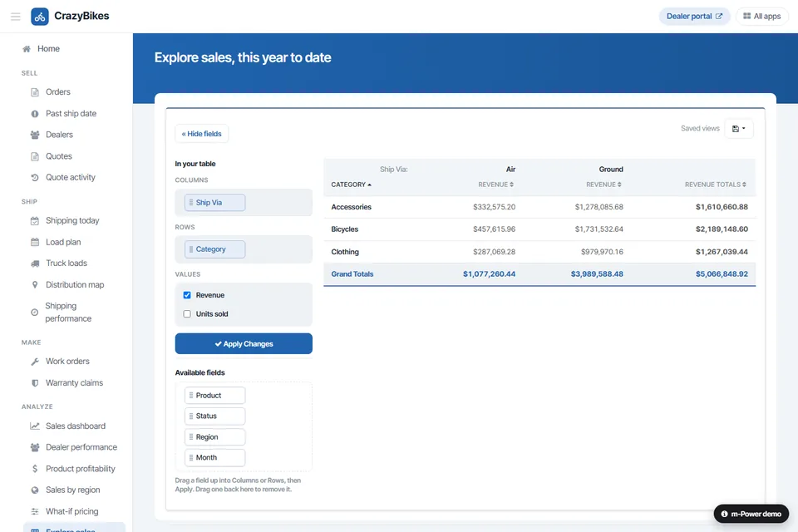The width and height of the screenshot is (798, 532).
Task: Sort the Ground REVENUE column
Action: tap(603, 185)
